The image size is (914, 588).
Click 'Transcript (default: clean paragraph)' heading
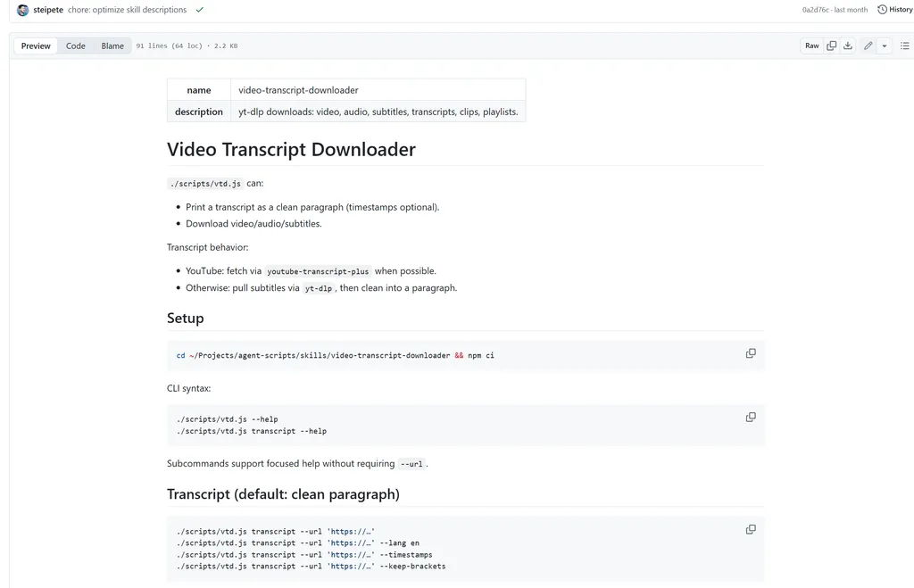point(283,494)
